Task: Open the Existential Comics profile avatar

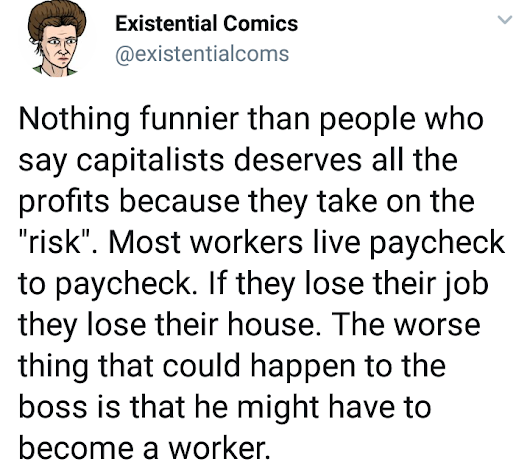Action: (56, 39)
